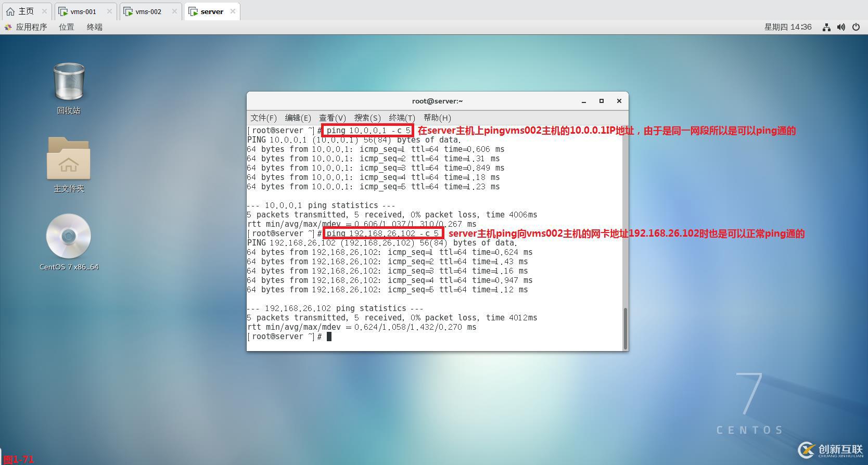Click the 192.168.26.102 icmp_seq=2 time=1.43 line
The height and width of the screenshot is (465, 868).
pos(388,262)
